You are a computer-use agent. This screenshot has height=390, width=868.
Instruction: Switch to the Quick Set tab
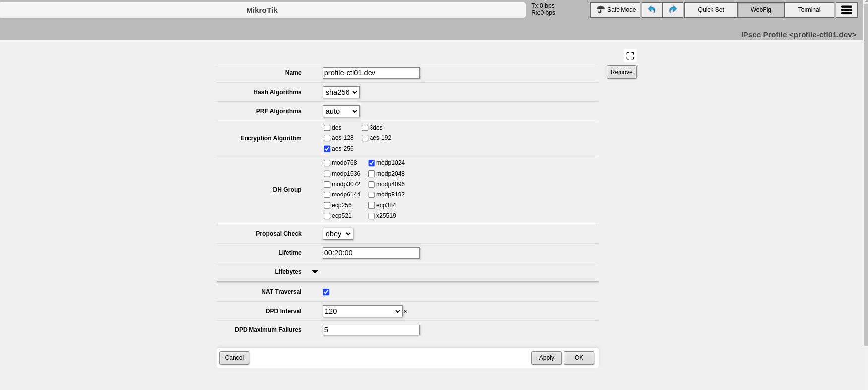click(711, 10)
